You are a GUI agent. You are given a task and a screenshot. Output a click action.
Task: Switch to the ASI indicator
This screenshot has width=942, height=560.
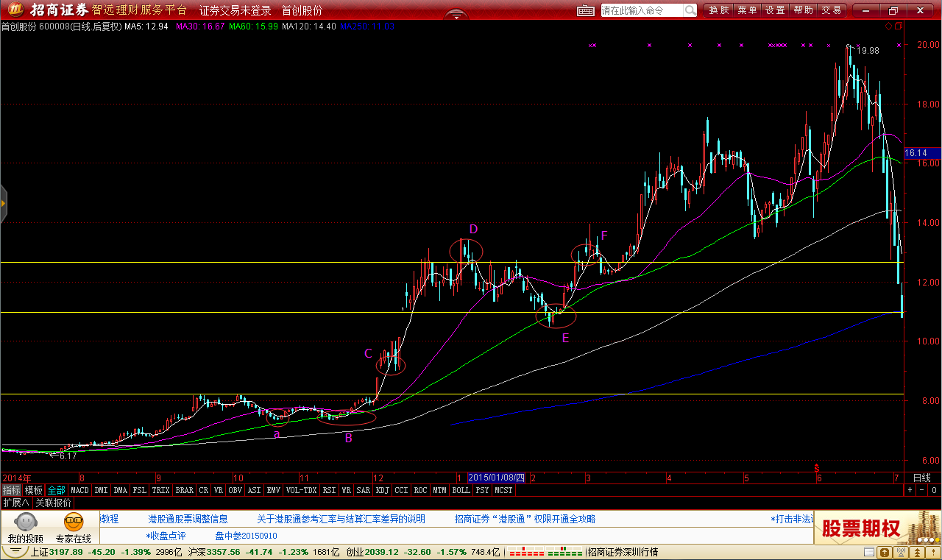pyautogui.click(x=255, y=490)
